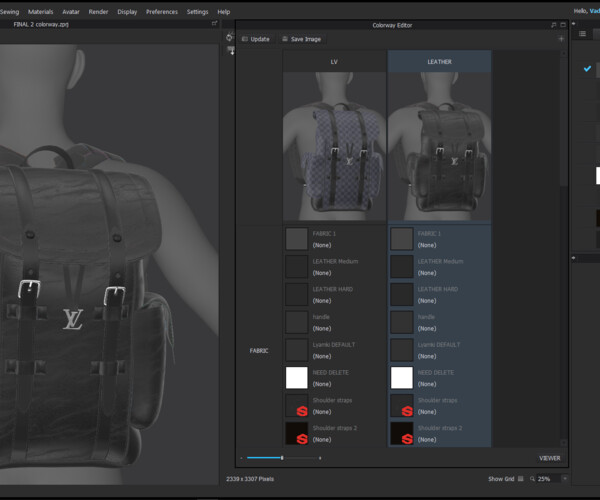This screenshot has width=600, height=500.
Task: Select handle swatch in LV column
Action: tap(297, 322)
